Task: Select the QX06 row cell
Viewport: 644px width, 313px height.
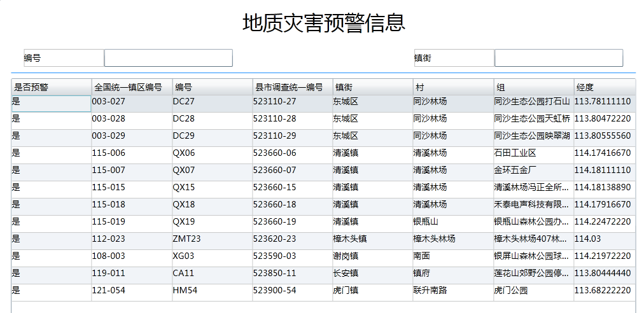Action: [213, 156]
